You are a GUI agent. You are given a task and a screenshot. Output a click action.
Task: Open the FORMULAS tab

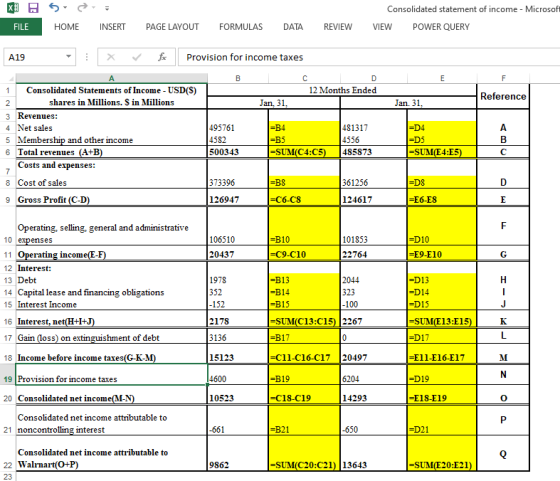click(x=241, y=27)
